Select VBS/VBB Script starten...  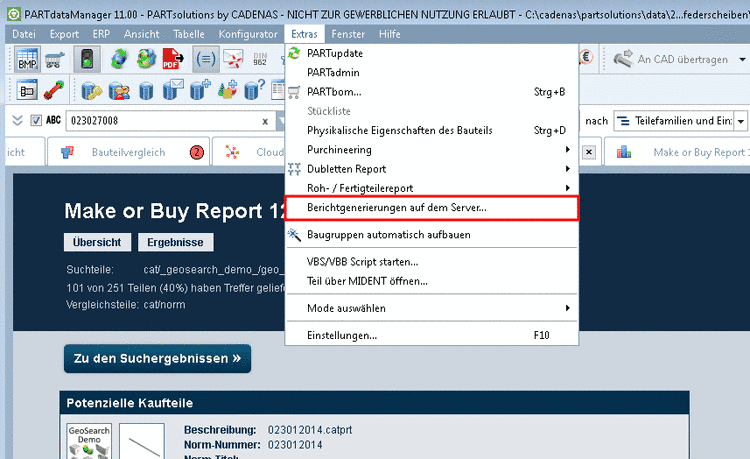431,262
